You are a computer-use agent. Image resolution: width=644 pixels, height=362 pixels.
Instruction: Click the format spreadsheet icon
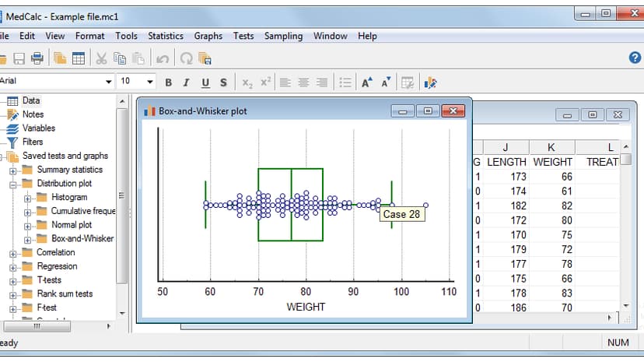coord(408,83)
